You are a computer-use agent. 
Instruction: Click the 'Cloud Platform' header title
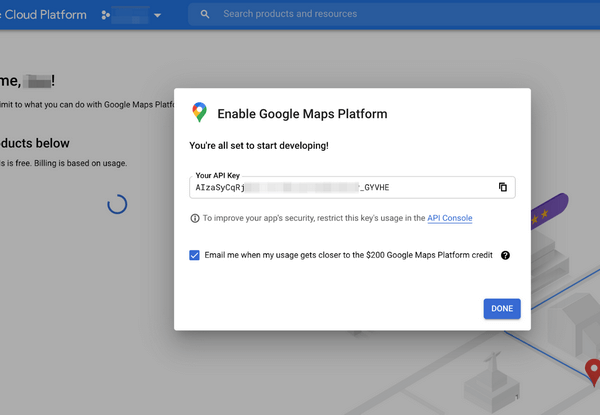44,15
